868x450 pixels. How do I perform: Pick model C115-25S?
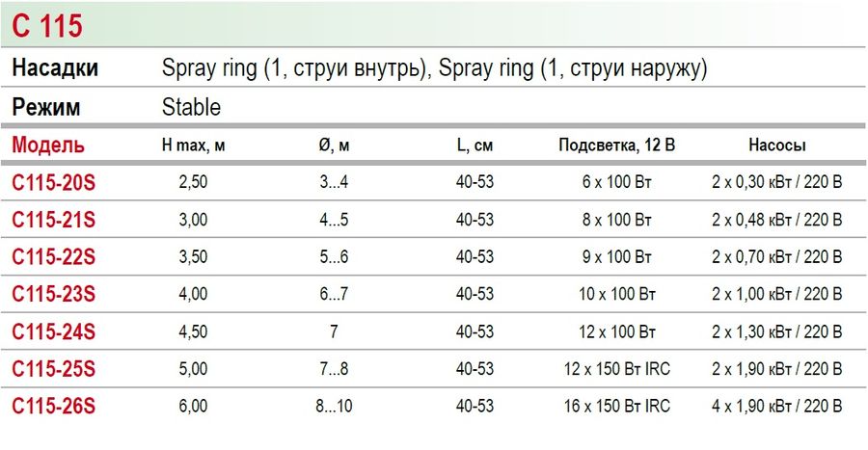[x=53, y=369]
